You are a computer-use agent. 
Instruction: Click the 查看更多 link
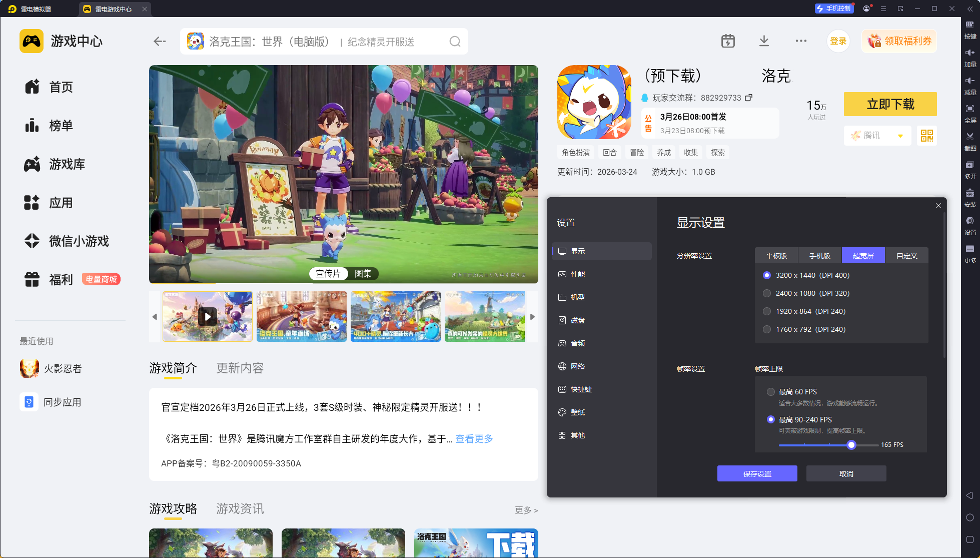[x=474, y=439]
